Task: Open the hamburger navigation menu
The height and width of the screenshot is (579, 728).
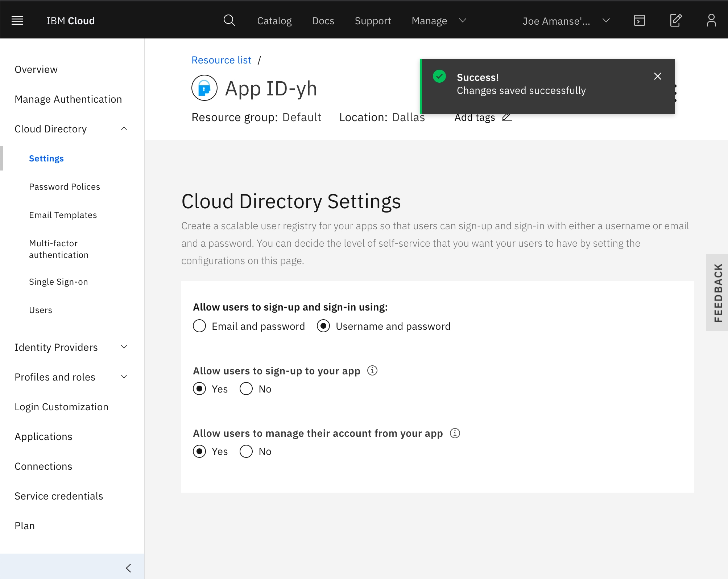Action: (x=17, y=21)
